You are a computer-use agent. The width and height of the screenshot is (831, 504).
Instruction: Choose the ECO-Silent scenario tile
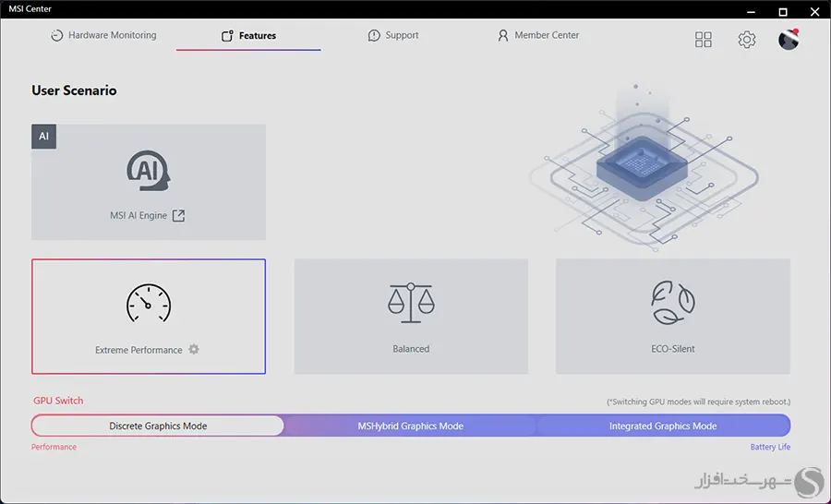[672, 317]
